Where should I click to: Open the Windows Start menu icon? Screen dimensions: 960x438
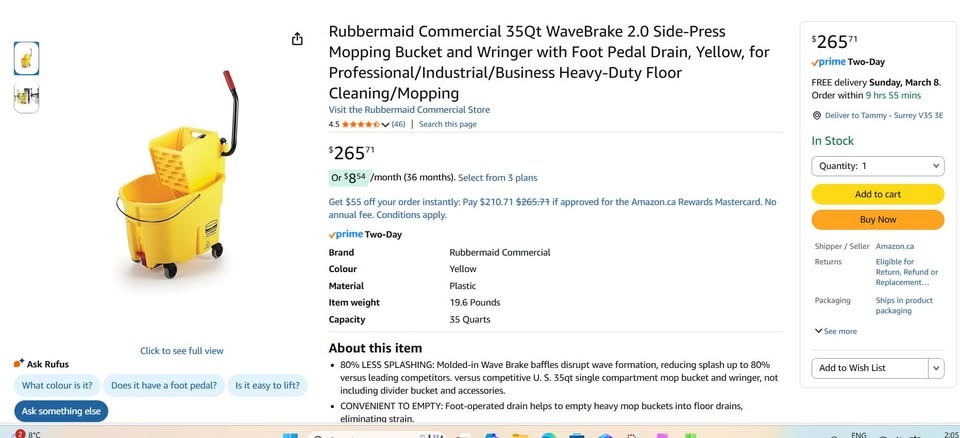pos(290,435)
